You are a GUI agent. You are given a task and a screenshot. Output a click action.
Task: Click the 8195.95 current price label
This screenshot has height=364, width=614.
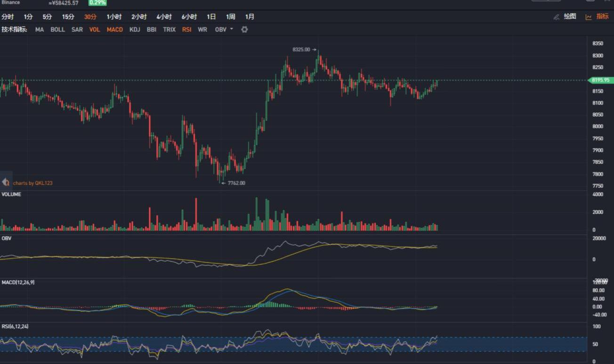tap(600, 80)
